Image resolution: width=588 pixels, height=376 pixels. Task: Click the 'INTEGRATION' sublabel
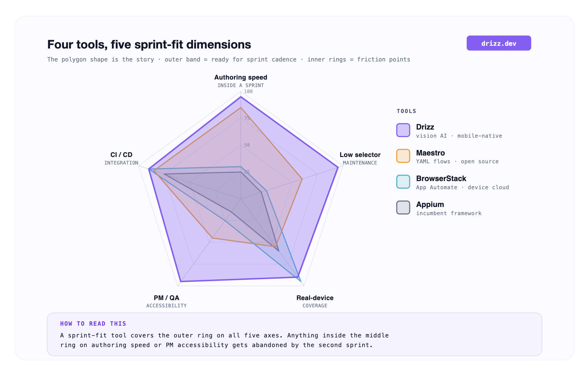tap(121, 163)
